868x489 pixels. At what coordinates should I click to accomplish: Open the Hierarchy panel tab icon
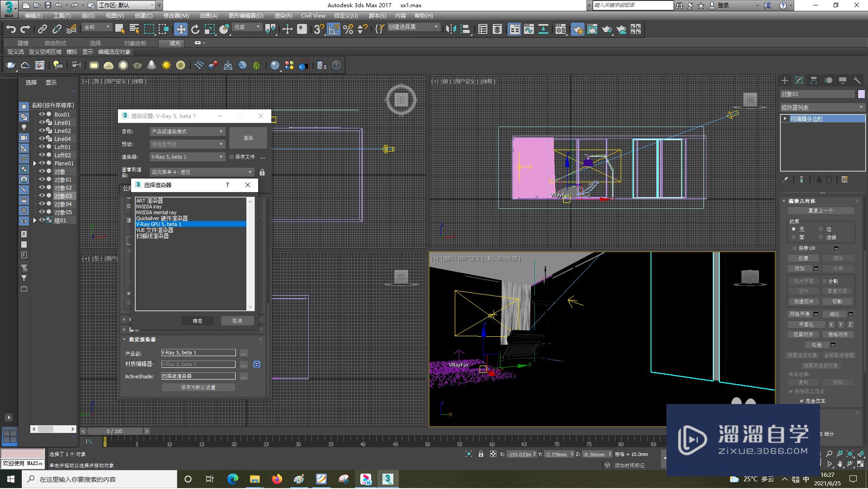pos(814,80)
